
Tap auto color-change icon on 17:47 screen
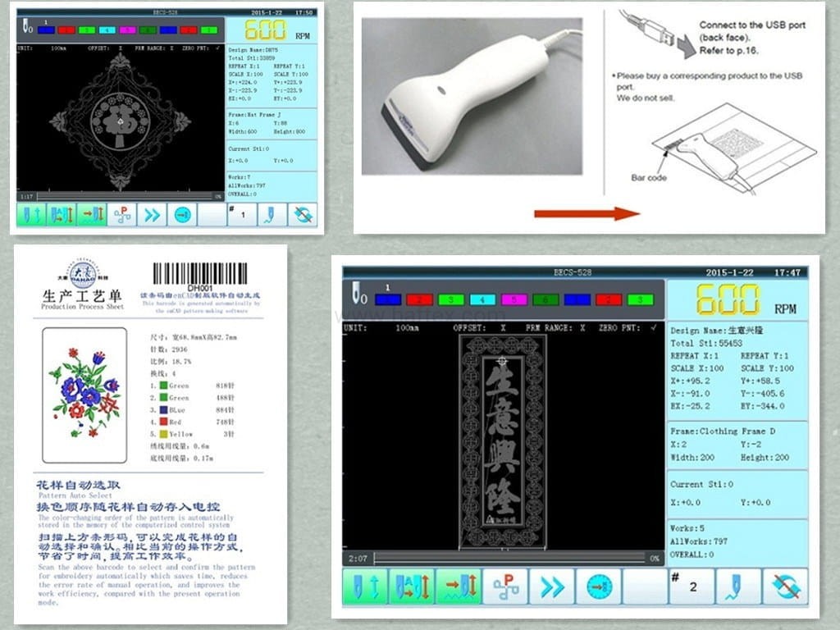pos(411,587)
